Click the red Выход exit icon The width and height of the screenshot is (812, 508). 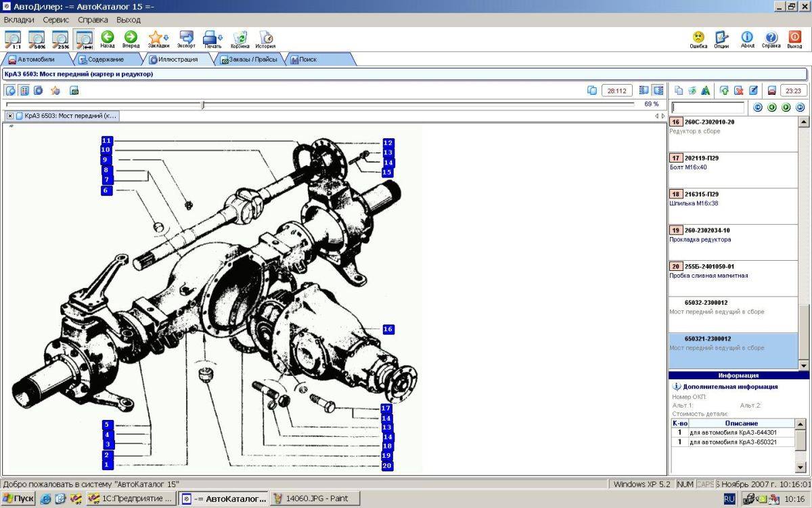[x=794, y=39]
